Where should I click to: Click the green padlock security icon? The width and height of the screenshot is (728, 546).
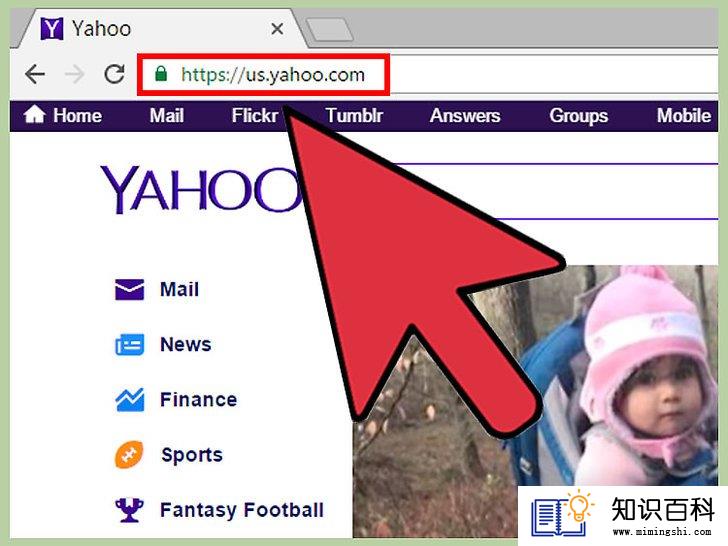pos(161,73)
